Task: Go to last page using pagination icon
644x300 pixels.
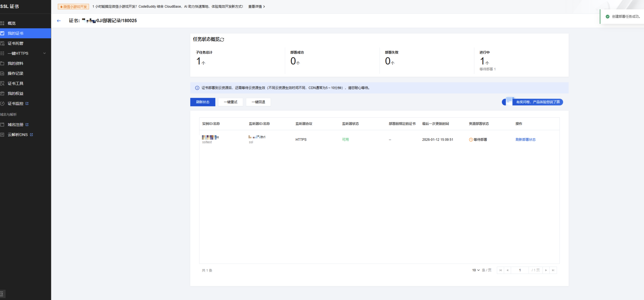Action: 553,270
